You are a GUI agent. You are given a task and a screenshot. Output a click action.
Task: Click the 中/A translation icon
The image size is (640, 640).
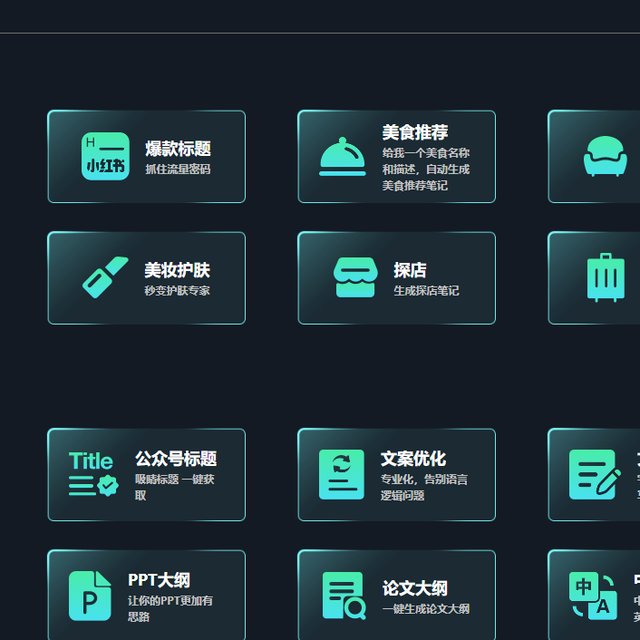tap(593, 596)
